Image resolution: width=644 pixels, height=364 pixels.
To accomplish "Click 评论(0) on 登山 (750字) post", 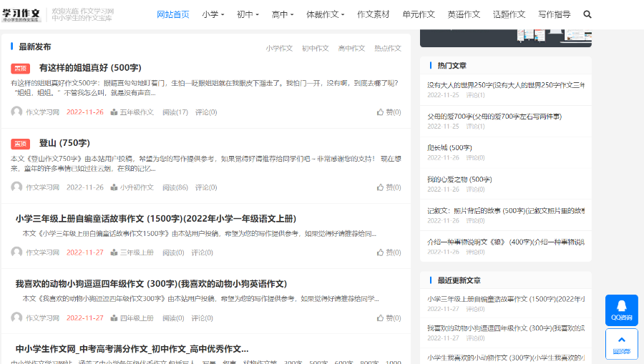I will pos(206,187).
